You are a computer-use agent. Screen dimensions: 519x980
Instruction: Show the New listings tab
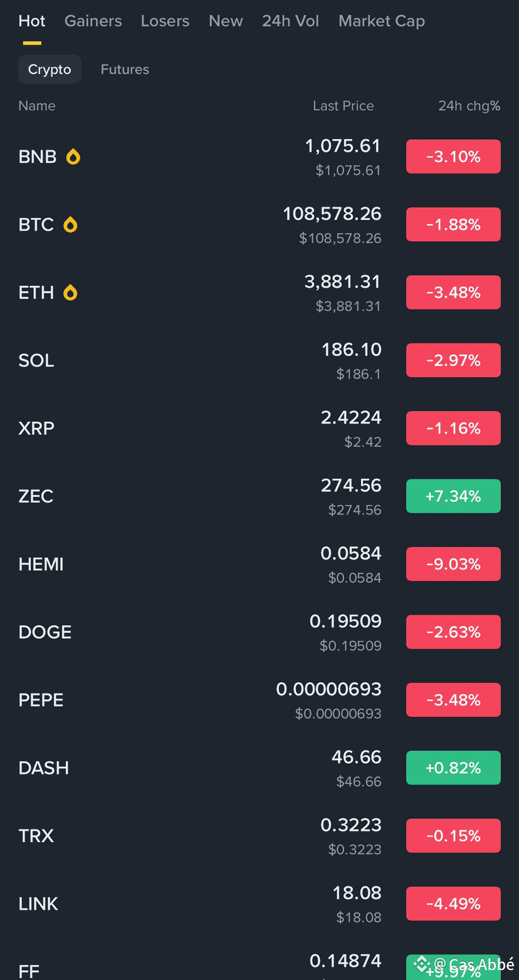226,21
